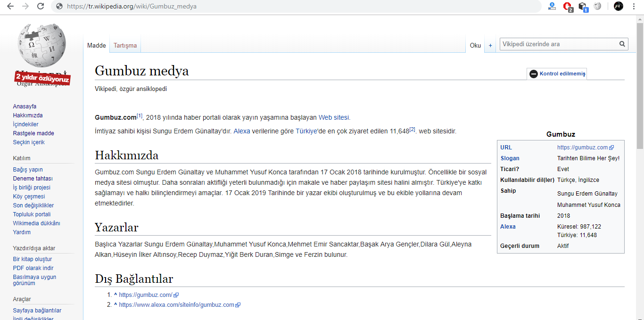The width and height of the screenshot is (644, 320).
Task: Open the alexa.com/siteinfo/gumbuz.com link
Action: coord(176,305)
